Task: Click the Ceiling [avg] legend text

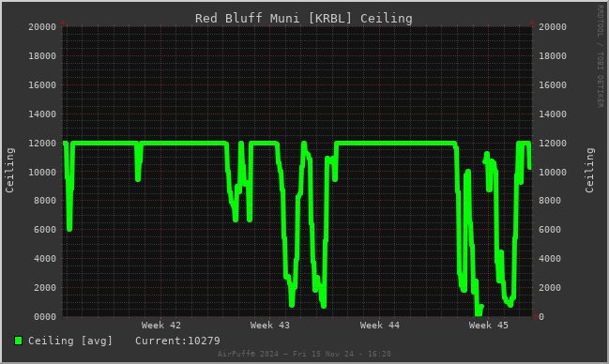Action: 70,341
